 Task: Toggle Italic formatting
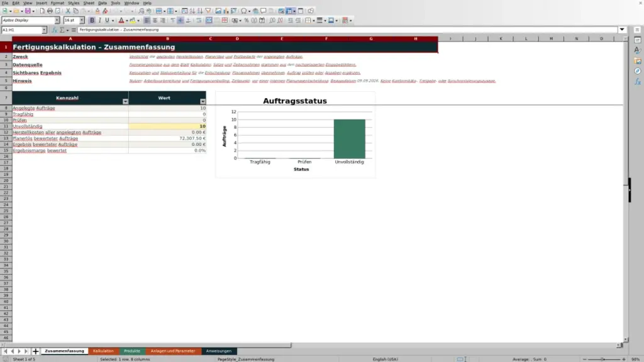point(99,21)
